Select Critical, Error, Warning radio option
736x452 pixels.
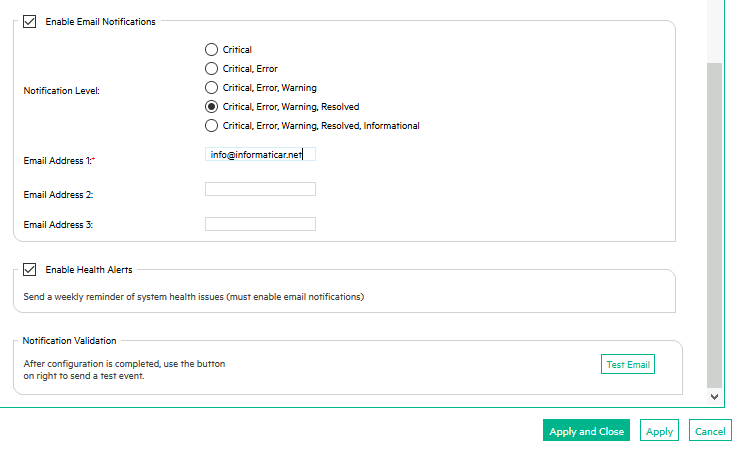click(212, 88)
